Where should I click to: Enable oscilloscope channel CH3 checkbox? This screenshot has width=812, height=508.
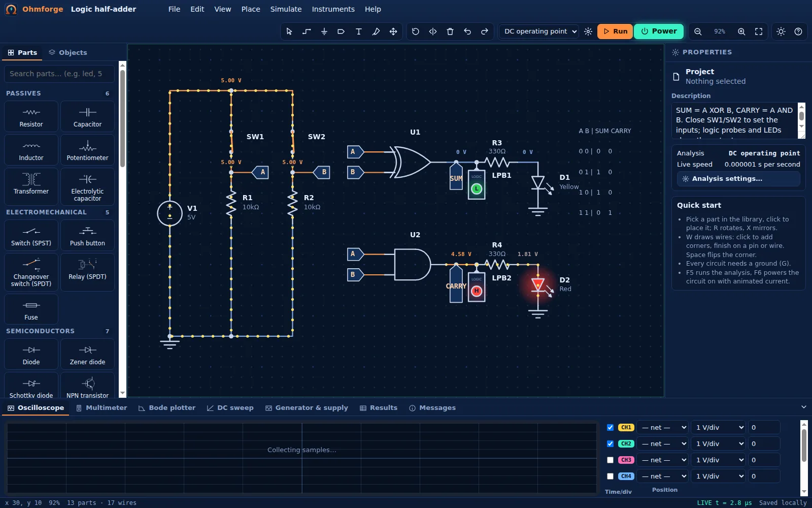610,460
